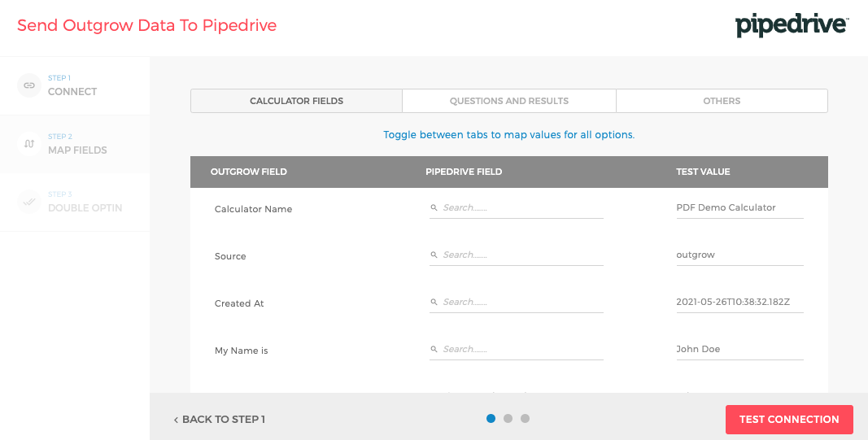Open the Others tab
The height and width of the screenshot is (440, 868).
(722, 101)
